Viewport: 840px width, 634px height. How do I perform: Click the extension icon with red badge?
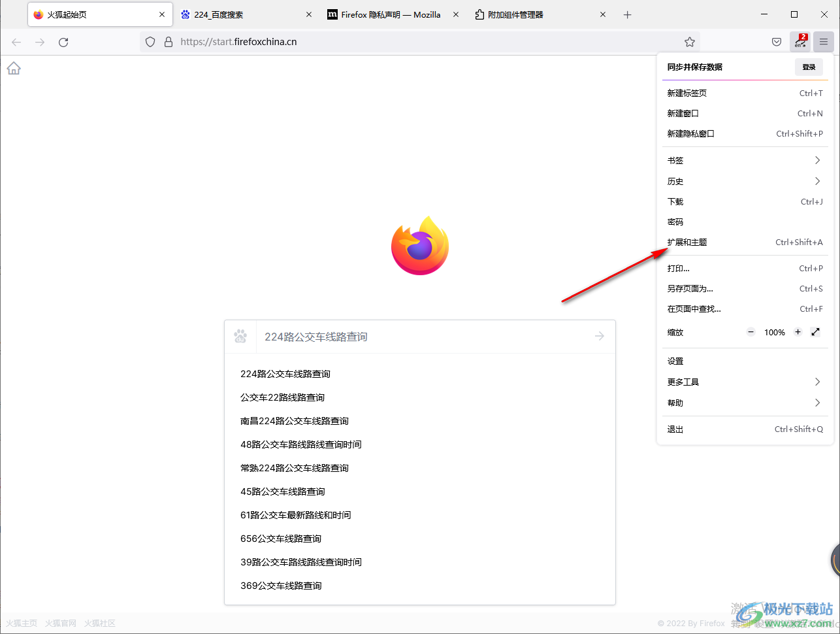[x=800, y=42]
